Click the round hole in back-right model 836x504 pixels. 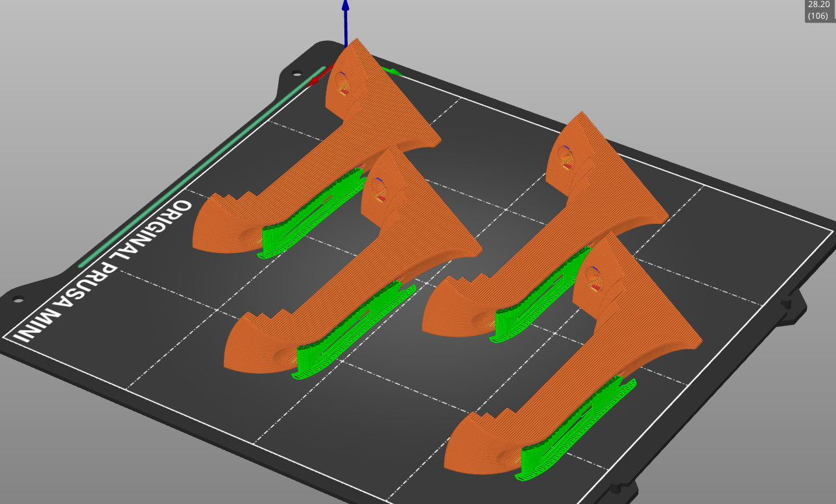[566, 158]
